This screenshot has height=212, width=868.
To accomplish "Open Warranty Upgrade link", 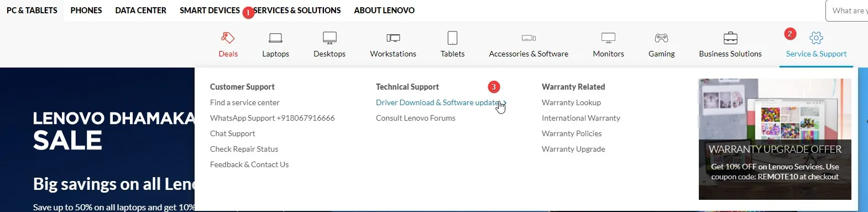I will (x=573, y=149).
